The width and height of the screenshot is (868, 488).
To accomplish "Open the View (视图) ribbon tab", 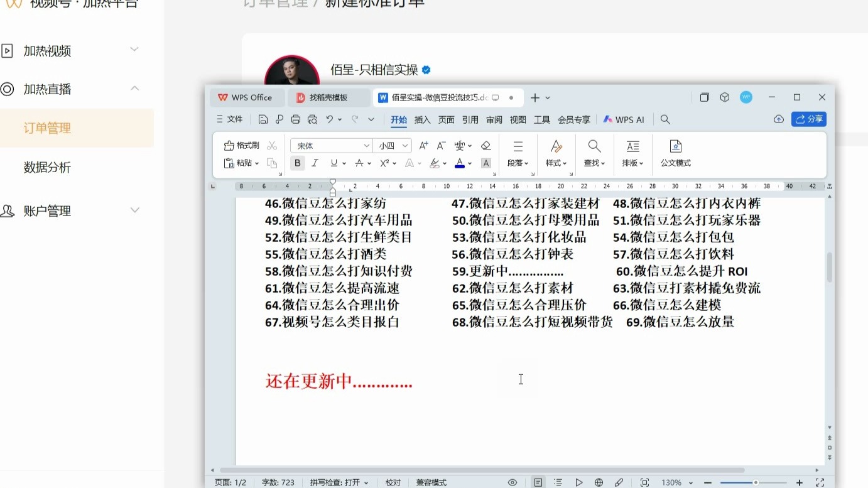I will click(x=518, y=119).
